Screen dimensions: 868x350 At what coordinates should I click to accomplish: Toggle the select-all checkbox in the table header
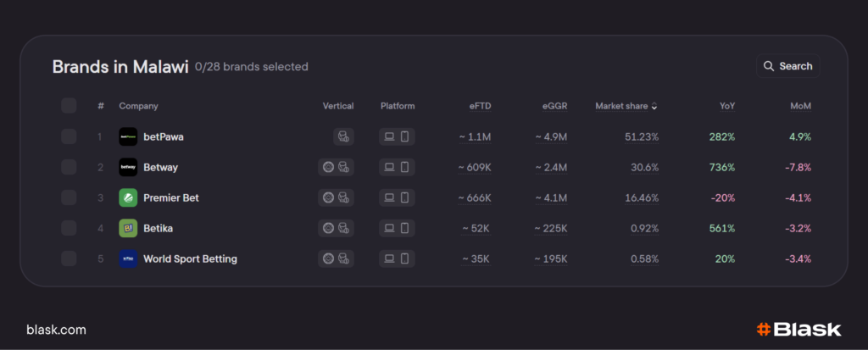tap(69, 106)
